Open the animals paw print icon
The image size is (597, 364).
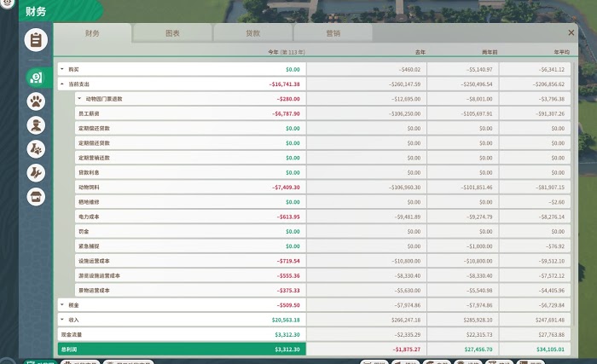[36, 101]
